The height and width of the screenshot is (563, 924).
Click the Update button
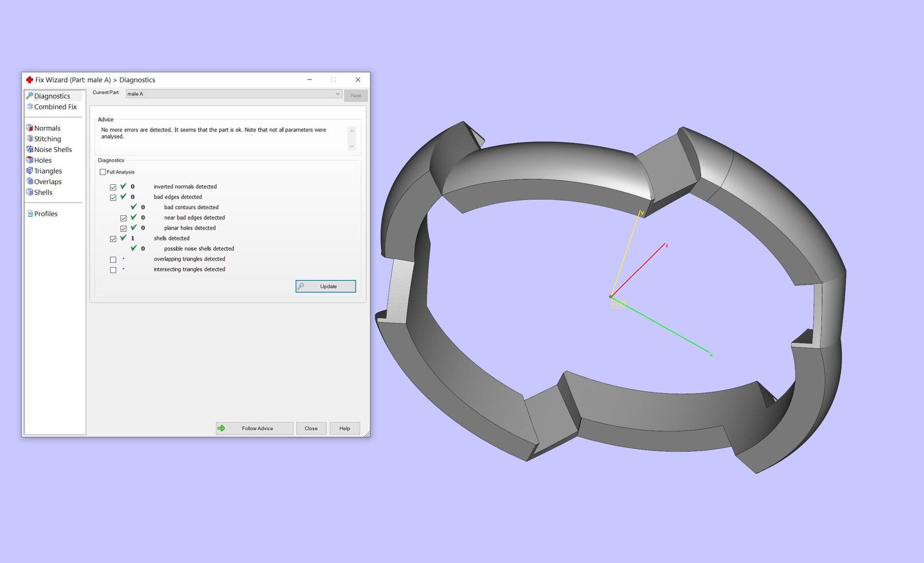point(325,286)
